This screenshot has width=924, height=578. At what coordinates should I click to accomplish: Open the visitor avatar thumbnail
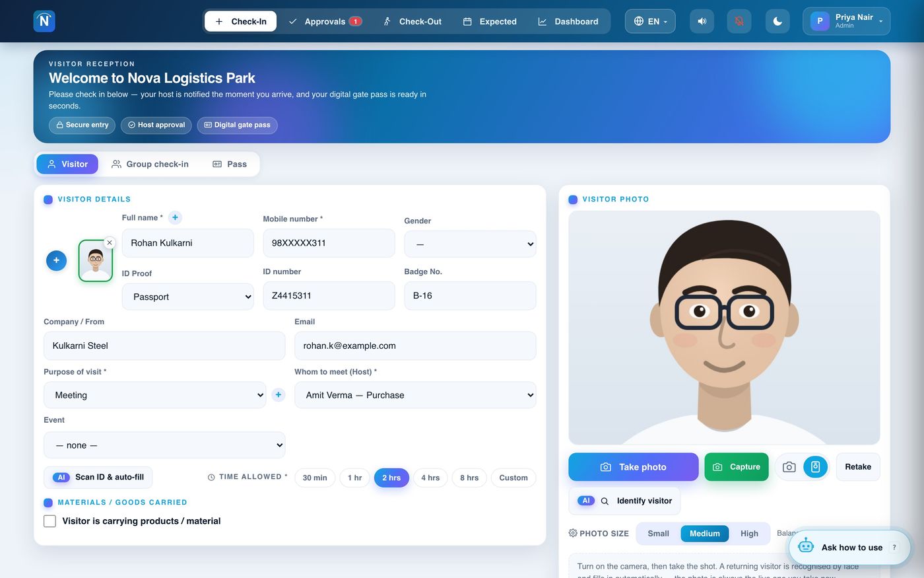96,261
